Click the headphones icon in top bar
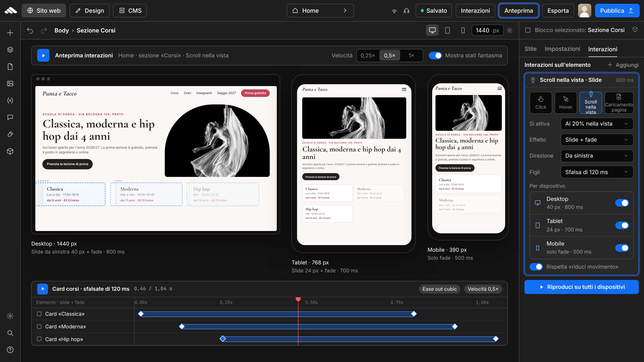 (x=407, y=11)
